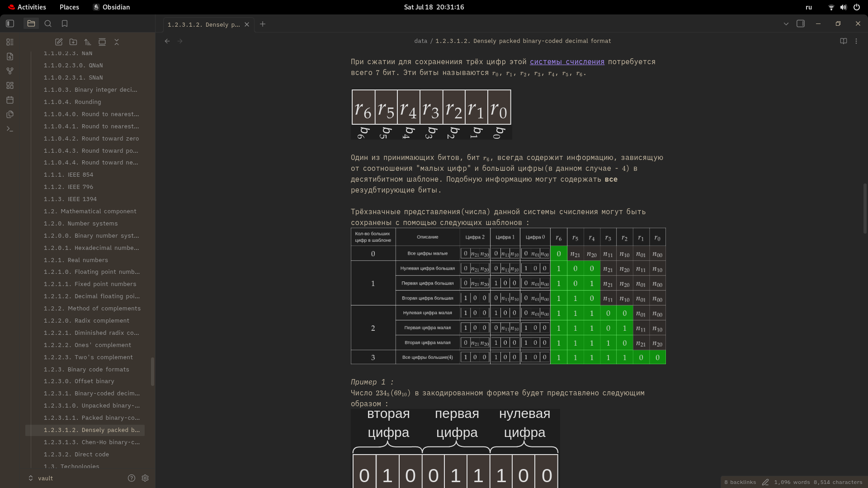Create a new note in file explorer
The width and height of the screenshot is (868, 488).
pyautogui.click(x=59, y=42)
